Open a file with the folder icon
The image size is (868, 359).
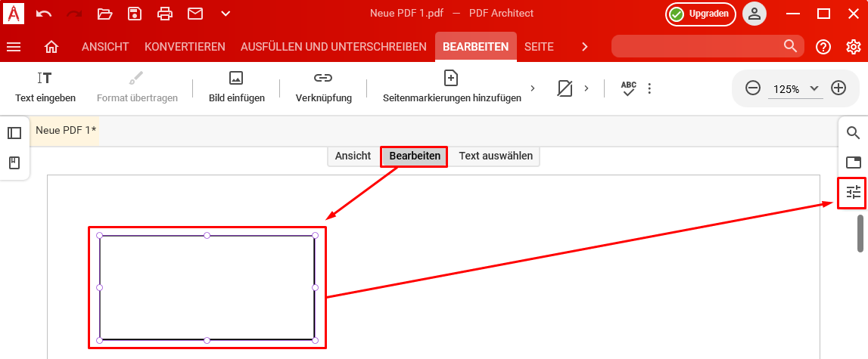[x=104, y=14]
